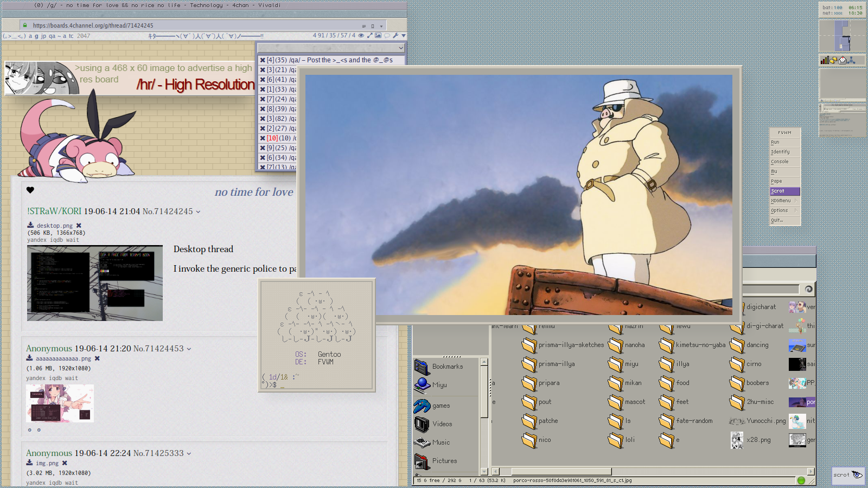Screen dimensions: 868x488
Task: Click the wrench settings icon in 4chan header
Action: [x=395, y=36]
